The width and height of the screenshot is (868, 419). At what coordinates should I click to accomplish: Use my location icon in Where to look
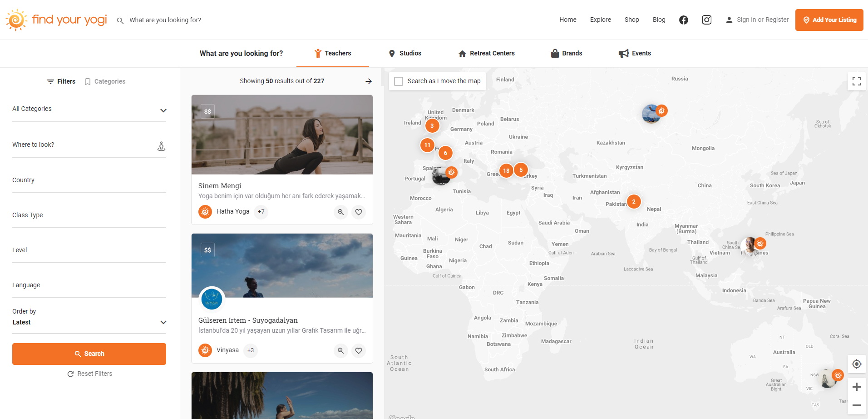(x=161, y=146)
